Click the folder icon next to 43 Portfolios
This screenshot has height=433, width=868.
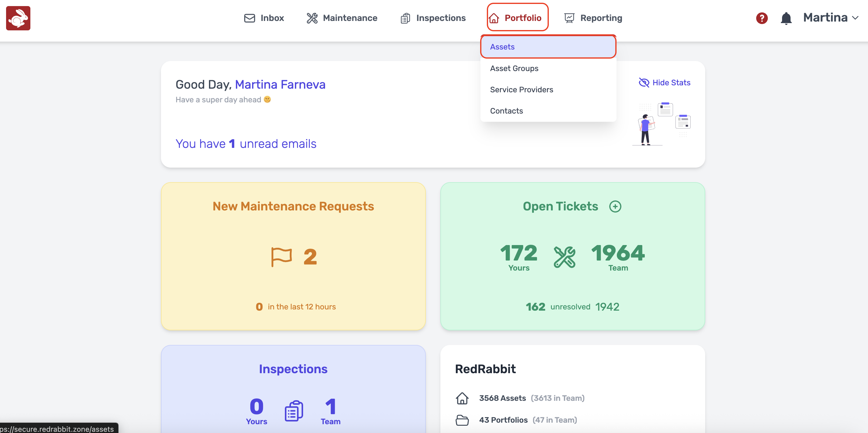462,420
